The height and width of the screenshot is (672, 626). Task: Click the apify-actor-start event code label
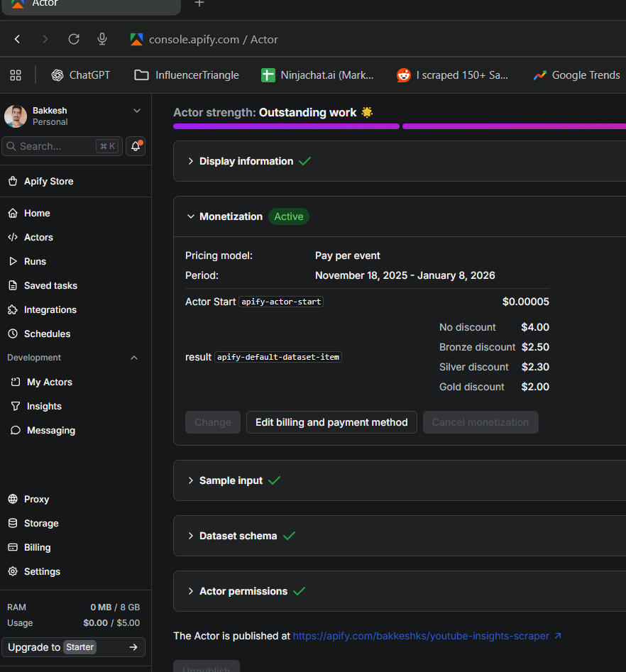[x=281, y=302]
